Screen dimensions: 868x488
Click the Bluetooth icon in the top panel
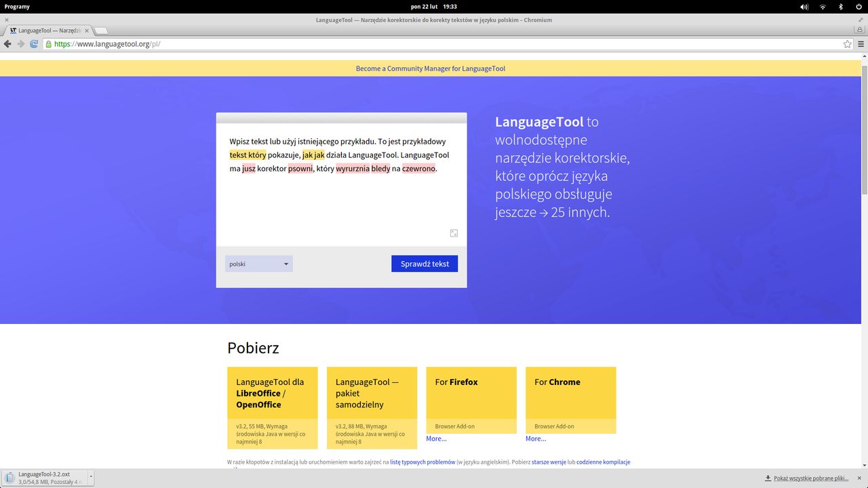(x=840, y=6)
